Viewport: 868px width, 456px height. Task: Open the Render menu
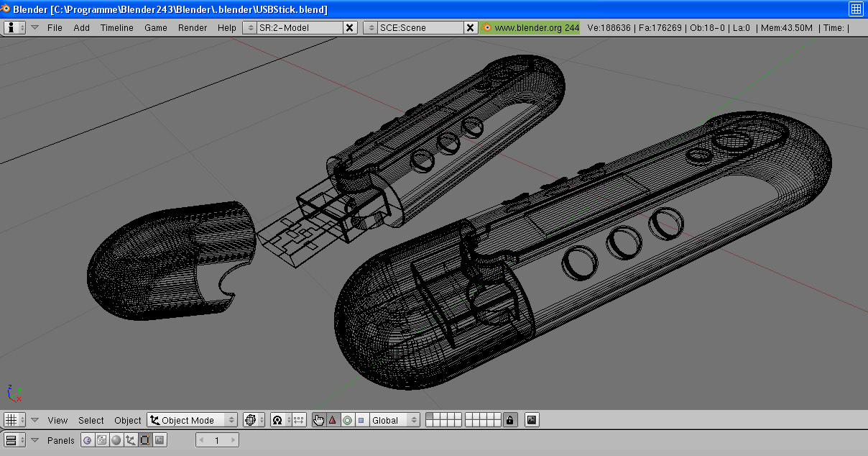point(193,27)
